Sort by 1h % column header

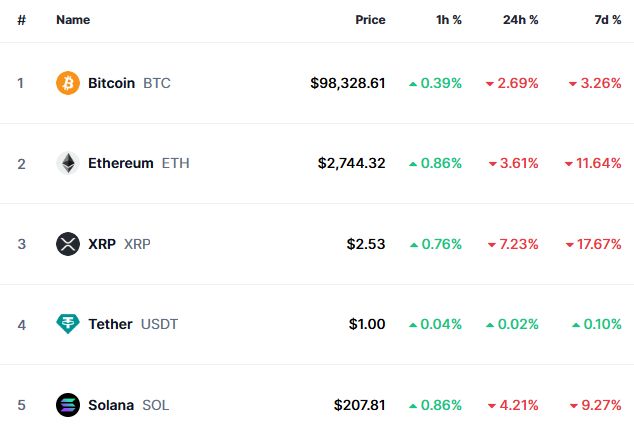tap(446, 20)
